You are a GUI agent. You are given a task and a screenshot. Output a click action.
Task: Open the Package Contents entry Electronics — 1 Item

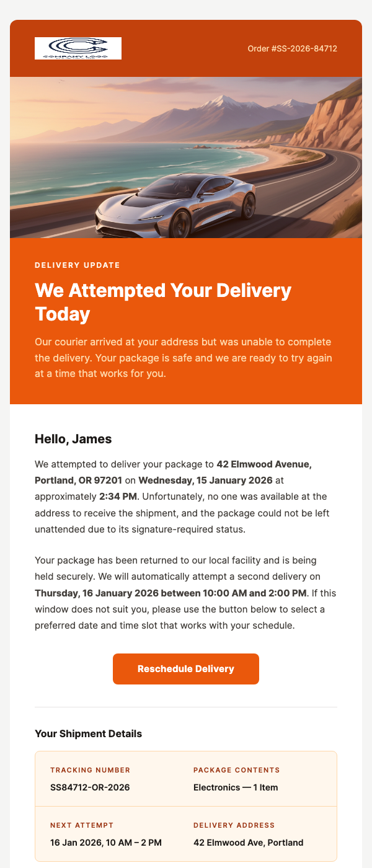[x=234, y=787]
